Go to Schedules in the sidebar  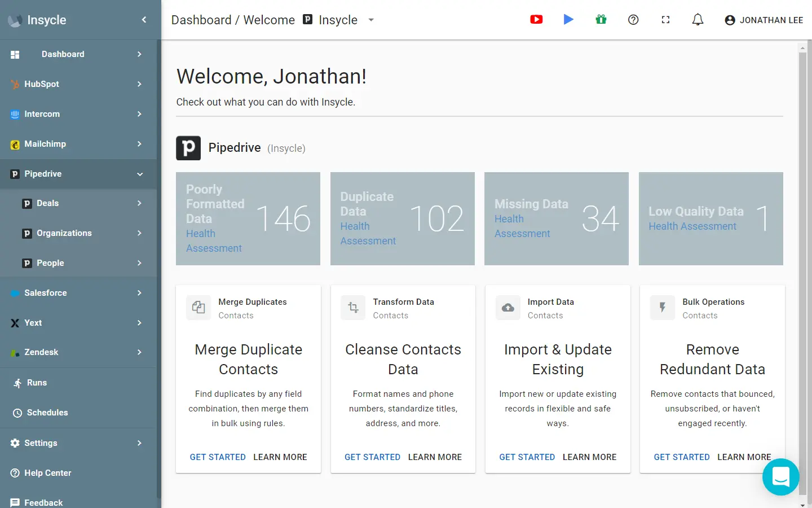47,413
